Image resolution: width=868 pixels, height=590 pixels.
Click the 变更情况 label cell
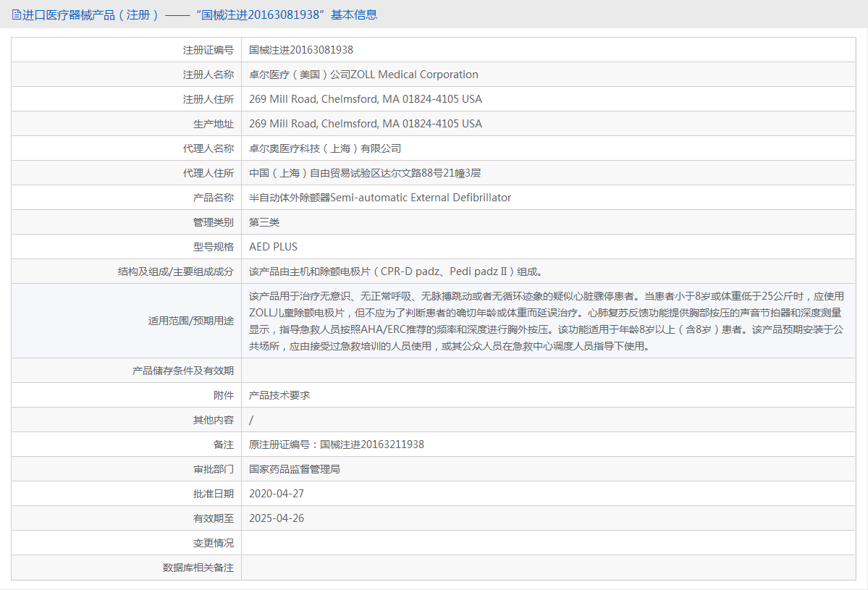(x=126, y=543)
